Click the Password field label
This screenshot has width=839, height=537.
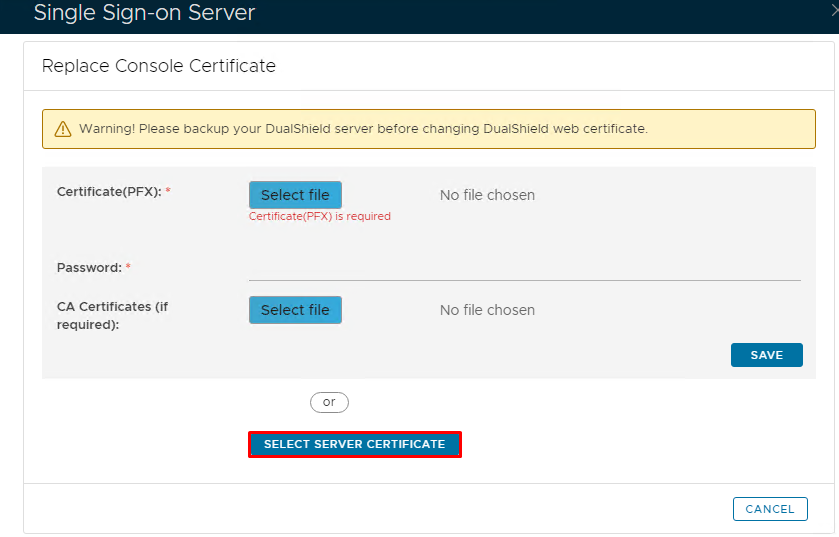(89, 268)
